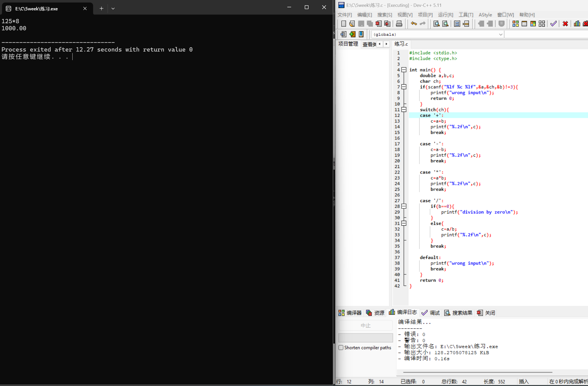Collapse the else block fold at line 31
Image resolution: width=588 pixels, height=386 pixels.
(x=404, y=223)
